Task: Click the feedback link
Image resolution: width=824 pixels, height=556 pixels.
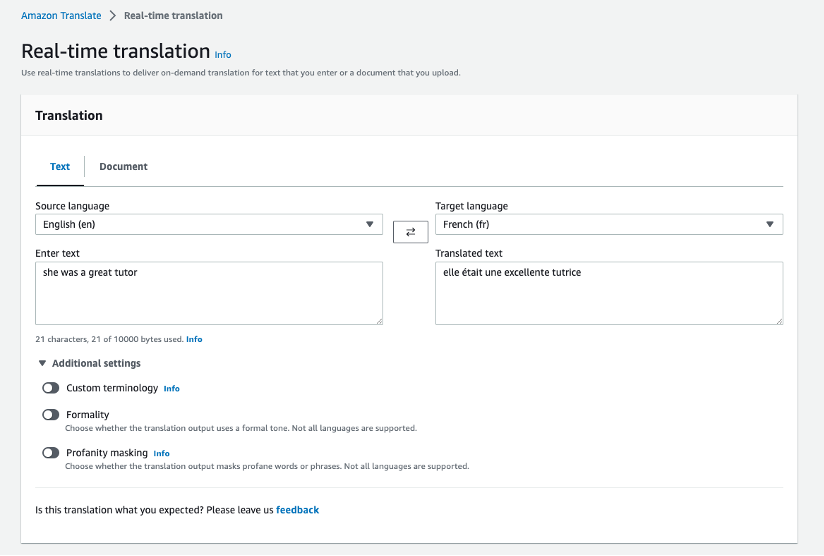Action: click(297, 510)
